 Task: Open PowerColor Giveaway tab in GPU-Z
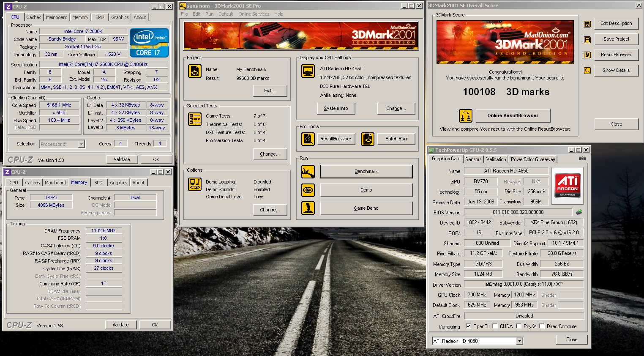click(533, 159)
